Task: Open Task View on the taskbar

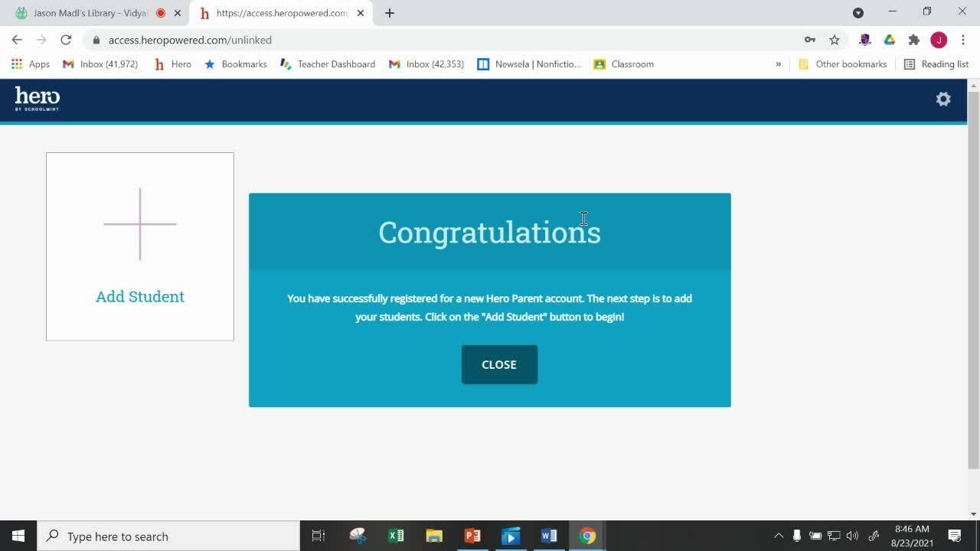Action: click(x=318, y=536)
